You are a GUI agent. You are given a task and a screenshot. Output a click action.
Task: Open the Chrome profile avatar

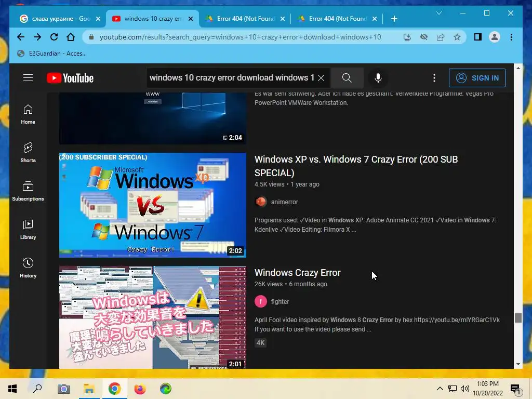(x=495, y=37)
